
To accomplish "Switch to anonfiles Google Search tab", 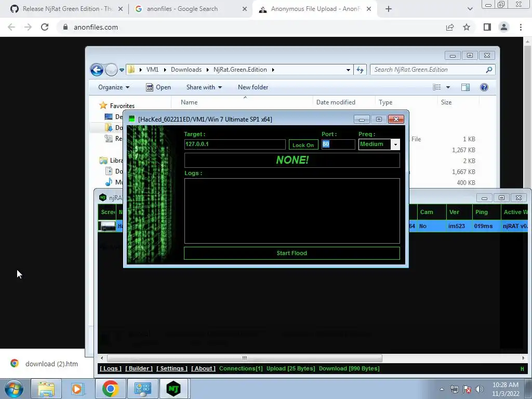I will [191, 9].
